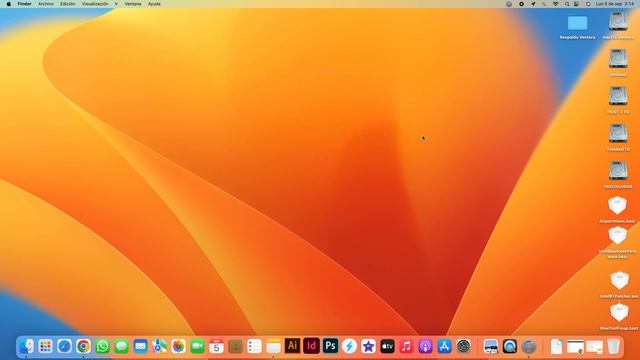Screen dimensions: 640x360
Task: Open Control Center from the menu bar
Action: 576,4
